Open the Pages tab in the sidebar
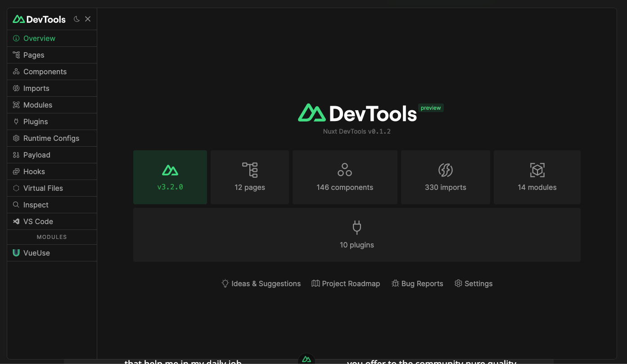 point(52,55)
